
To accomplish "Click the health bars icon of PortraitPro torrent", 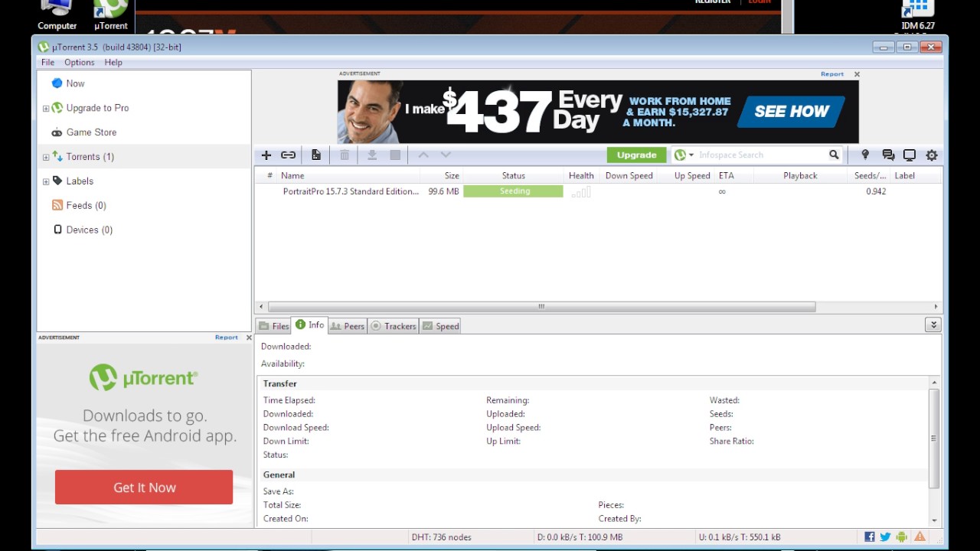I will [x=580, y=191].
